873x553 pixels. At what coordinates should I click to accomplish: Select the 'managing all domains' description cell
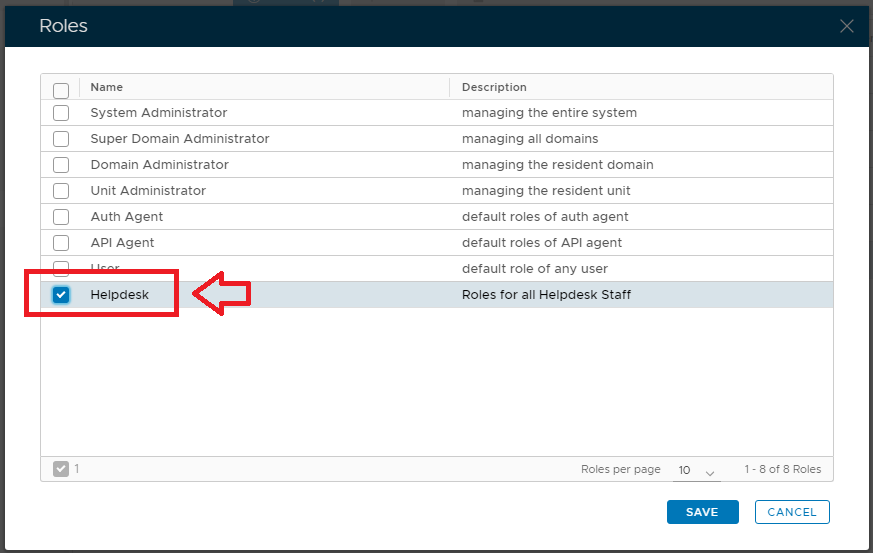530,139
